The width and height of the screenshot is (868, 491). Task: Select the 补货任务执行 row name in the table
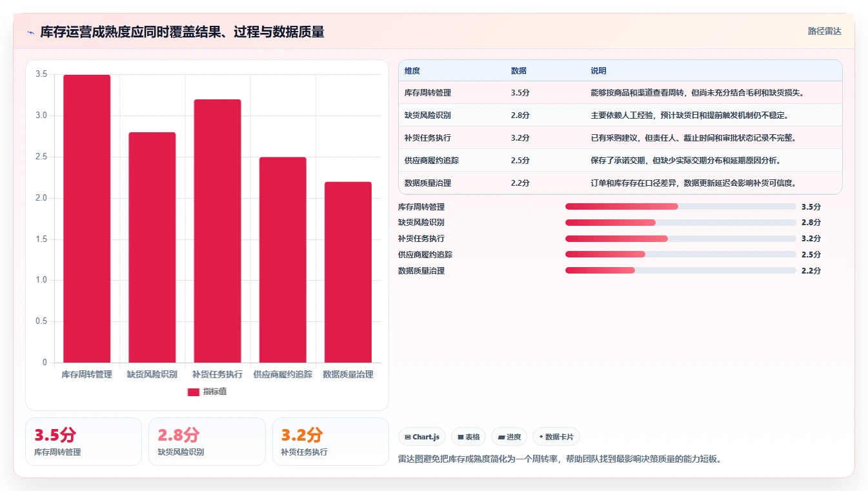428,138
